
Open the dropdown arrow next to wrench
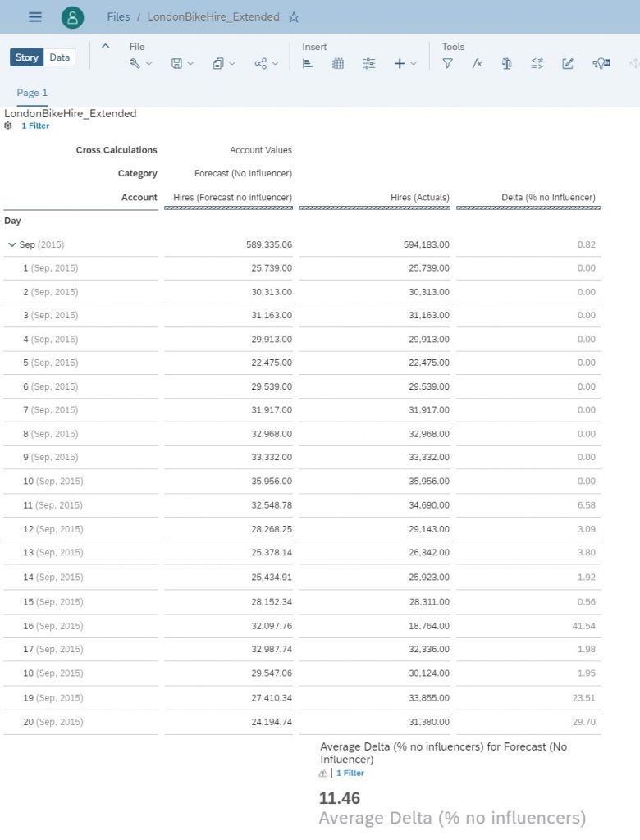click(x=149, y=64)
